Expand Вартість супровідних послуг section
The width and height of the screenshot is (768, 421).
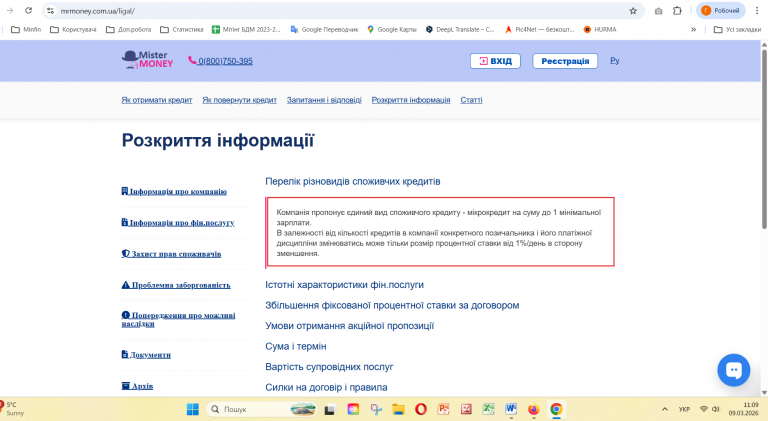point(329,367)
